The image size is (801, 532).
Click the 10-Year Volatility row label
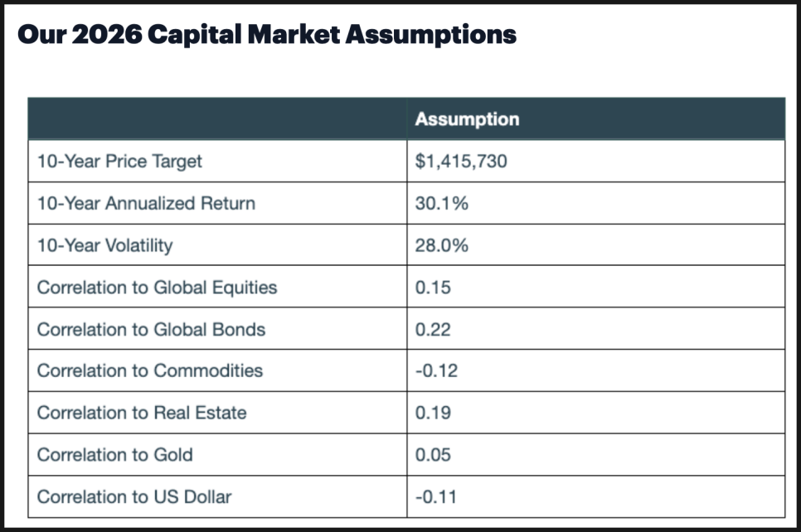click(x=104, y=245)
